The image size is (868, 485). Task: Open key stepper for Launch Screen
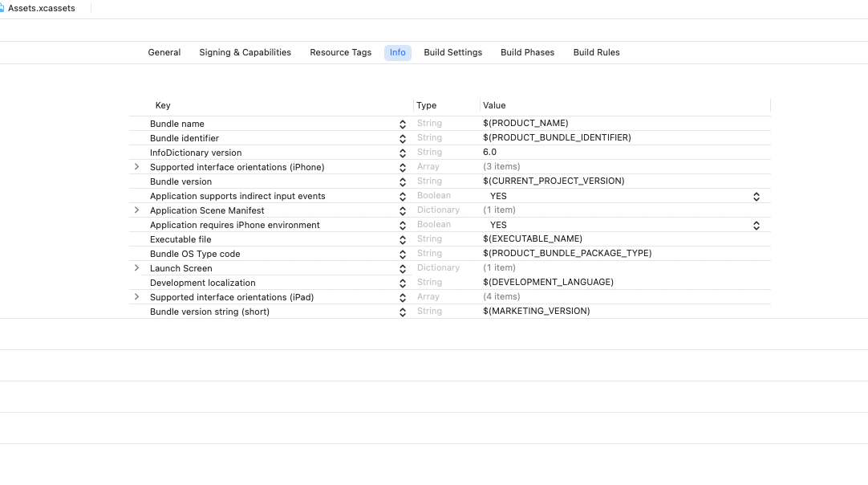403,268
